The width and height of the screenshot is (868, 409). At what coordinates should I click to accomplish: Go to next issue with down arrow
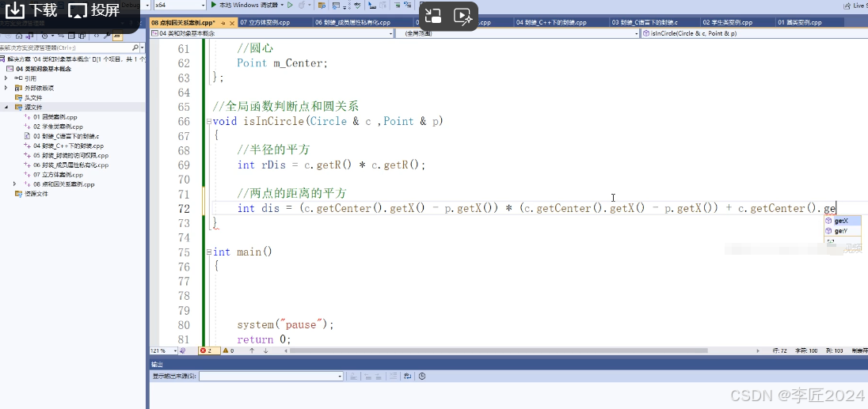(266, 350)
